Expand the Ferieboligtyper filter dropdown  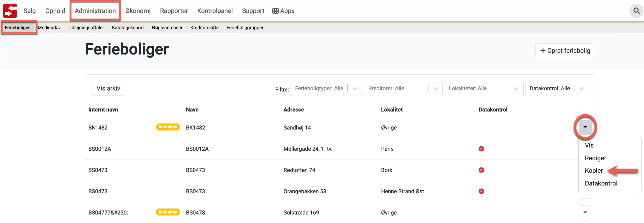[354, 88]
